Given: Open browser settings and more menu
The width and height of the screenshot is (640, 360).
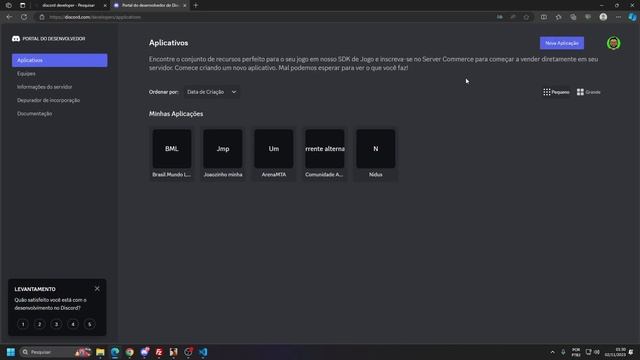Looking at the screenshot, I should [618, 17].
